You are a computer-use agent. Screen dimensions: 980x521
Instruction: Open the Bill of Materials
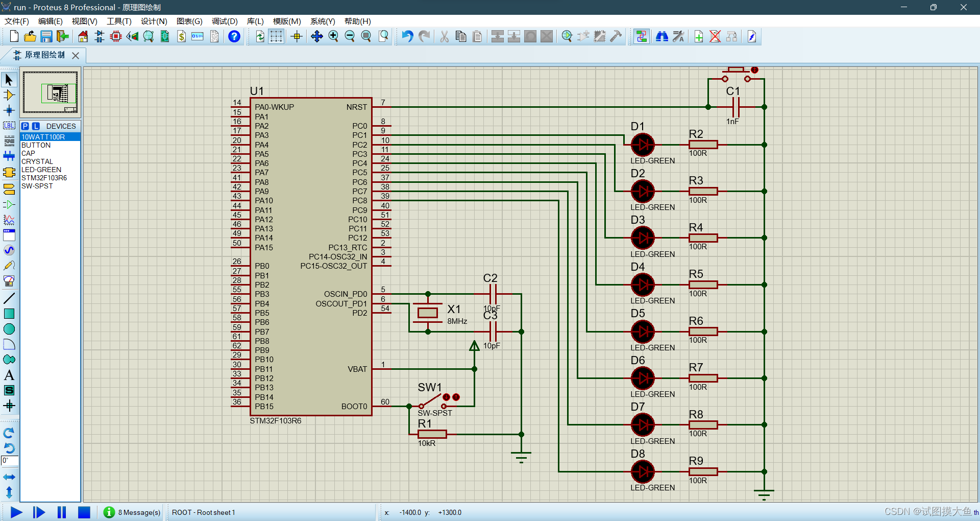181,36
